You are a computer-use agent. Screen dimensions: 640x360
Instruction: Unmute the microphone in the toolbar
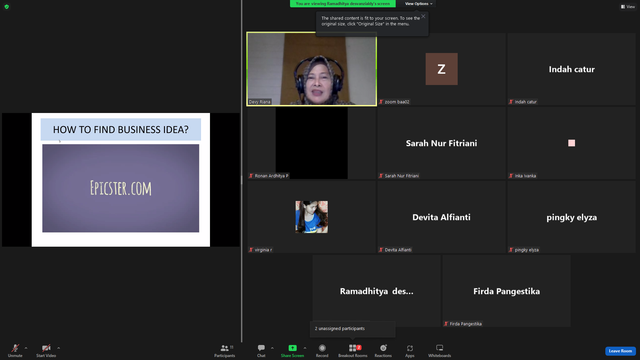[x=15, y=350]
